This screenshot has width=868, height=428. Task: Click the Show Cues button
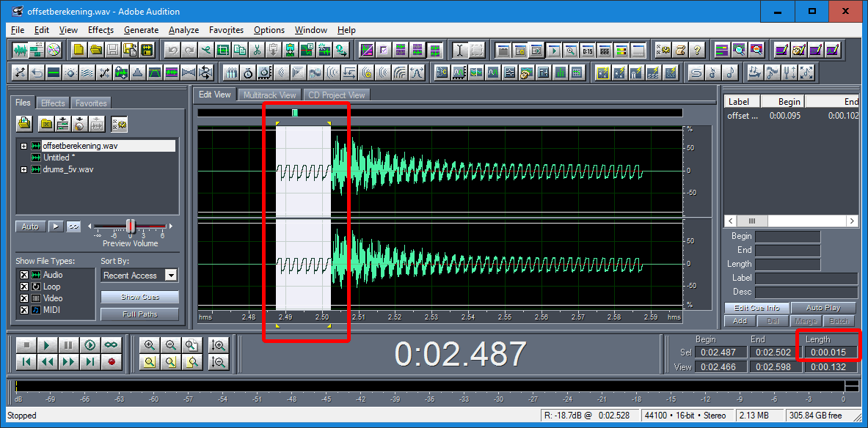click(139, 297)
